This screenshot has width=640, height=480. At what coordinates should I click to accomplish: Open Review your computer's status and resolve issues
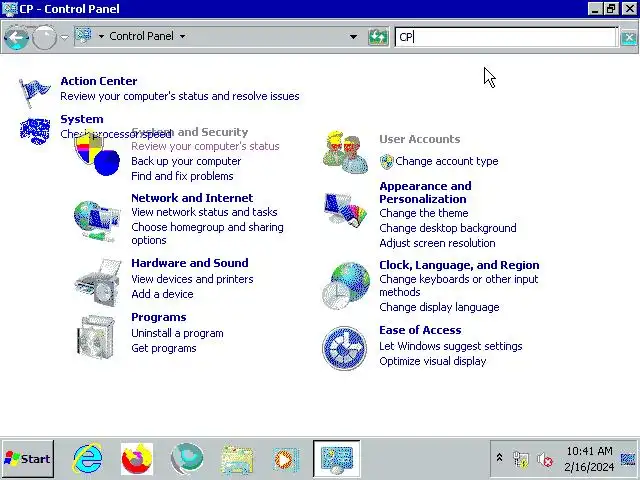(180, 96)
